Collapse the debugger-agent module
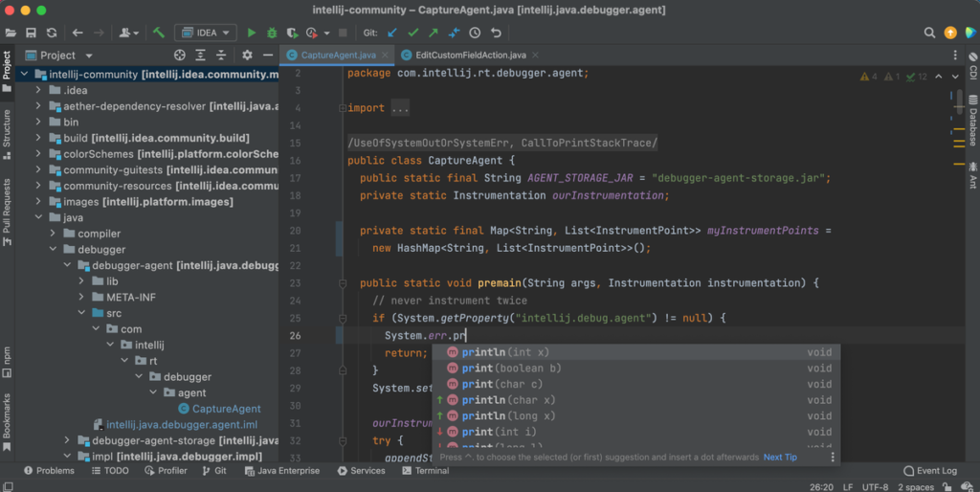This screenshot has width=980, height=492. (68, 265)
